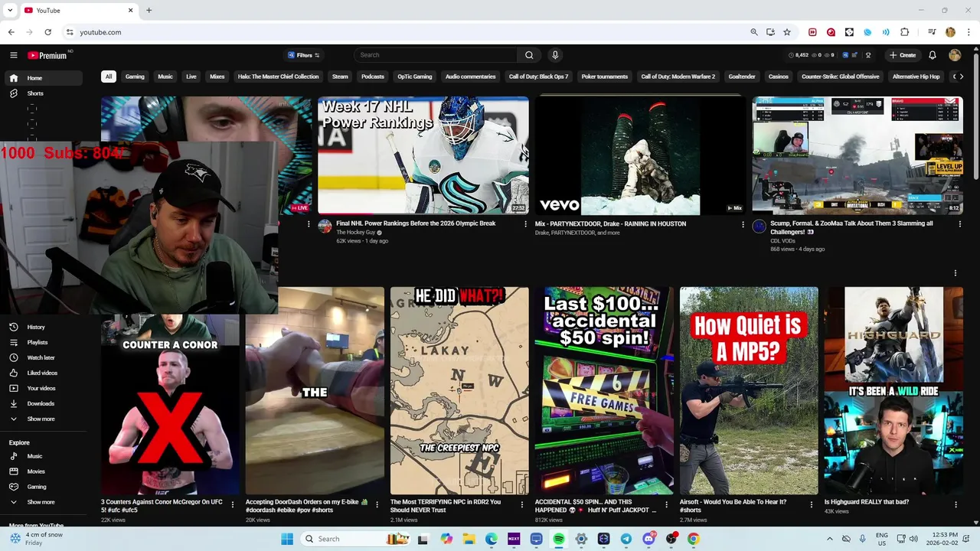
Task: Select the Steam filter chip
Action: tap(340, 77)
